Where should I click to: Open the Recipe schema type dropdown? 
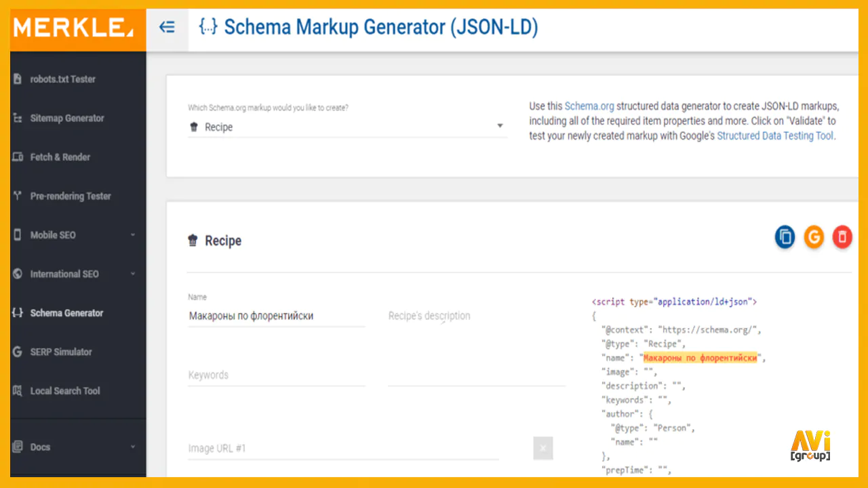point(347,127)
